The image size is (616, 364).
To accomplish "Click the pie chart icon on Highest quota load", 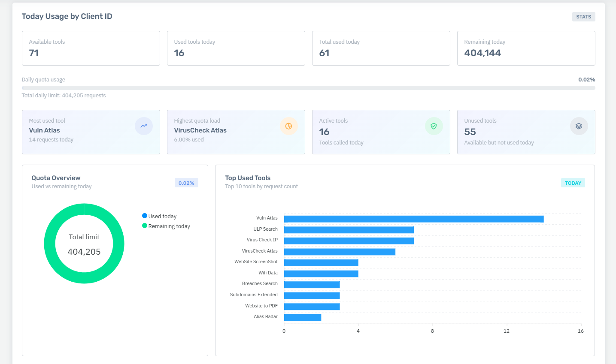I will point(289,126).
